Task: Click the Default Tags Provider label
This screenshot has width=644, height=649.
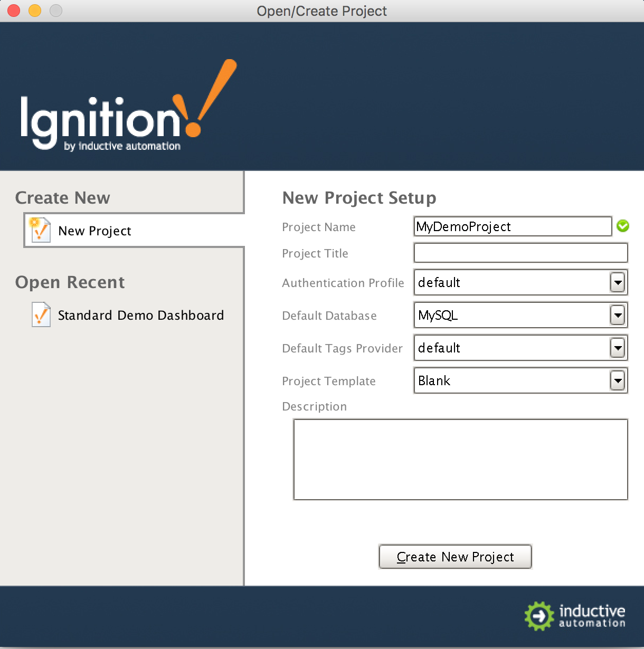Action: tap(343, 349)
